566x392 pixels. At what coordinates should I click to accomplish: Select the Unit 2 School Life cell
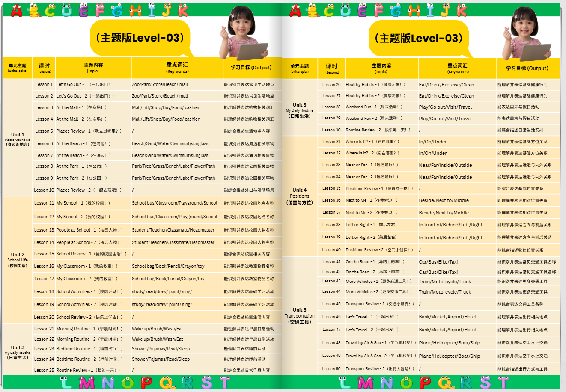click(x=18, y=260)
